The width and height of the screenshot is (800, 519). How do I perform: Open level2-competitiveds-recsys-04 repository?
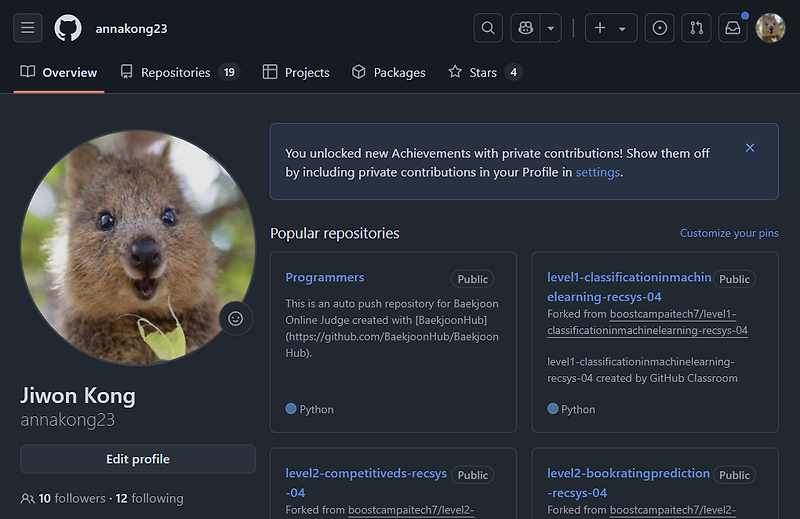point(366,483)
